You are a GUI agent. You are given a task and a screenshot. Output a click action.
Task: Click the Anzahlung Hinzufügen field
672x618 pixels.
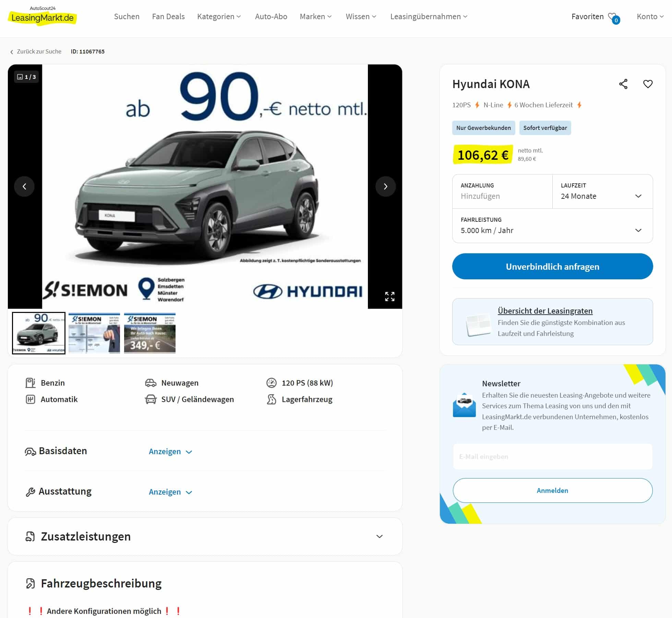[x=502, y=192]
